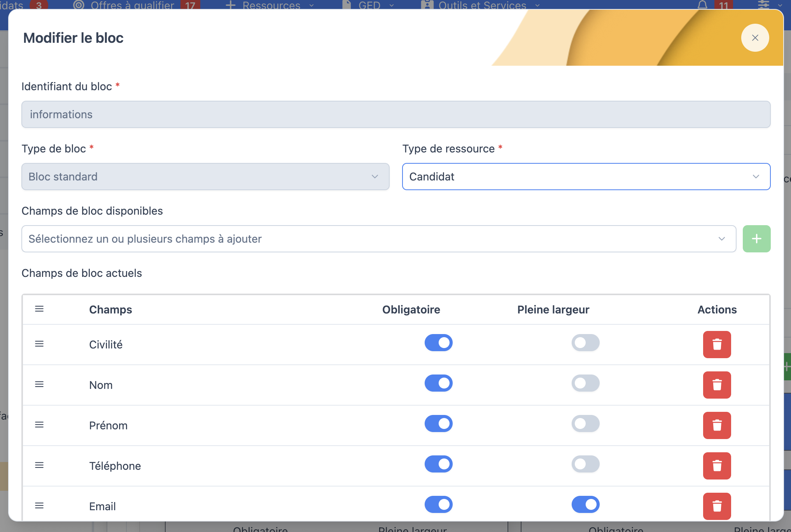
Task: Click the Nom field name
Action: pos(101,385)
